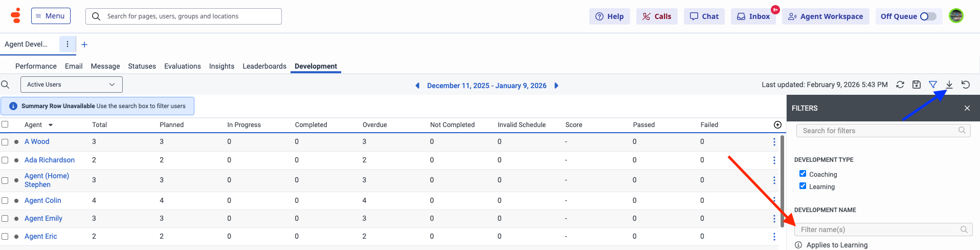Select the A Wood row checkbox

[x=5, y=142]
